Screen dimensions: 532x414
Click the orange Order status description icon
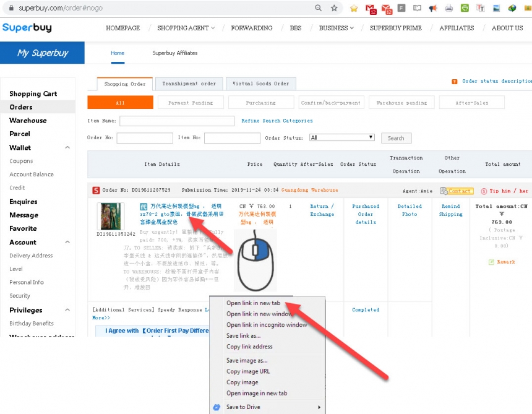pos(455,81)
